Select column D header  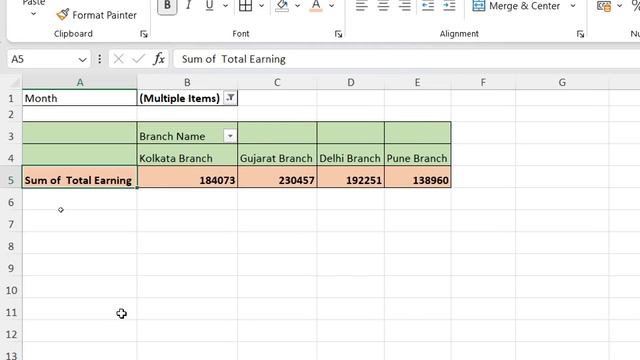click(351, 82)
